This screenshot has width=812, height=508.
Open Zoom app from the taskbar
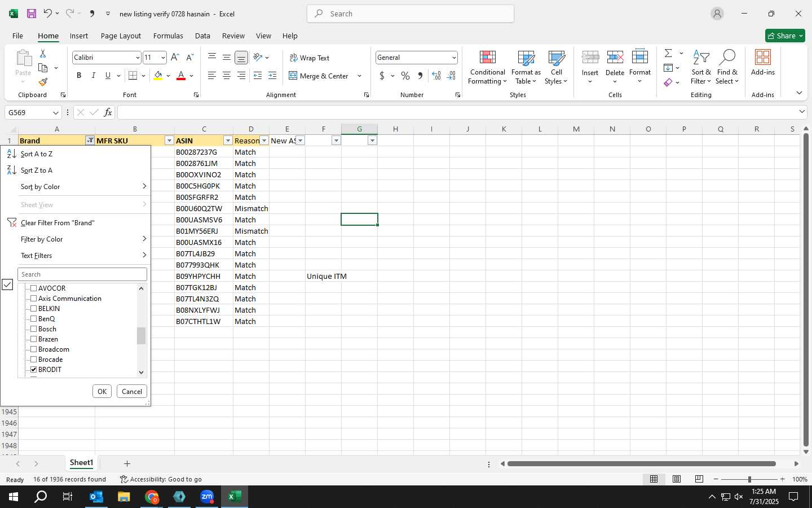click(x=207, y=497)
